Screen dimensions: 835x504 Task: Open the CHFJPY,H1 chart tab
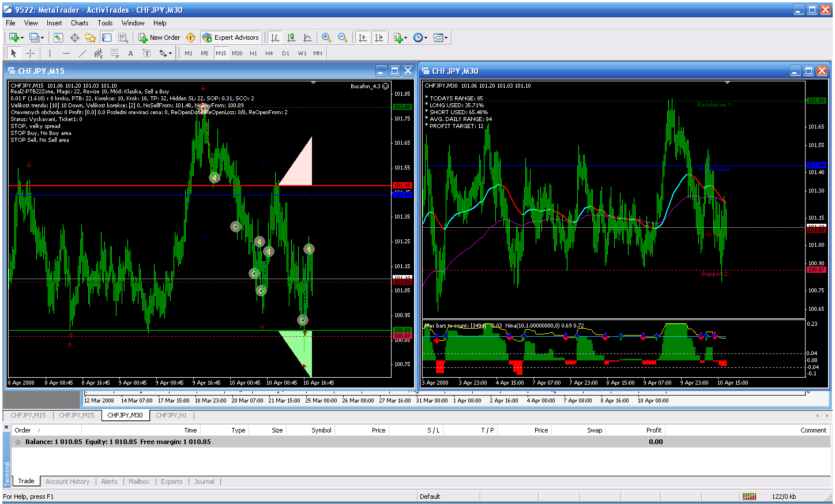click(x=171, y=415)
